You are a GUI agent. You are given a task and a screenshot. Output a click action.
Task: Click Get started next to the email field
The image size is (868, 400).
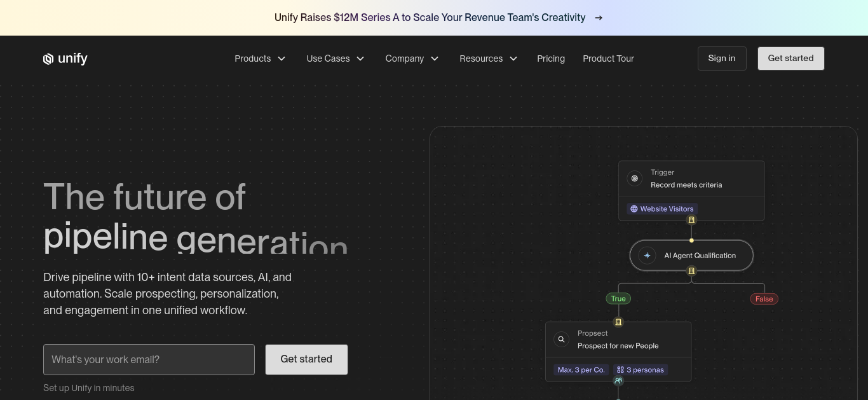click(x=306, y=359)
